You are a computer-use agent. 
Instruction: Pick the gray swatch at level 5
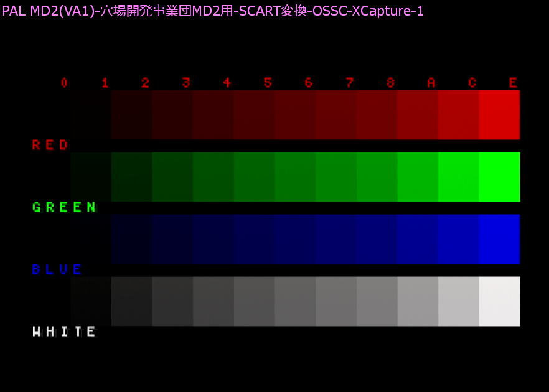click(x=254, y=301)
